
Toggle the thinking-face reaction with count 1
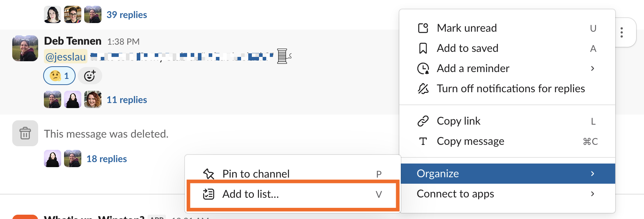[x=59, y=76]
